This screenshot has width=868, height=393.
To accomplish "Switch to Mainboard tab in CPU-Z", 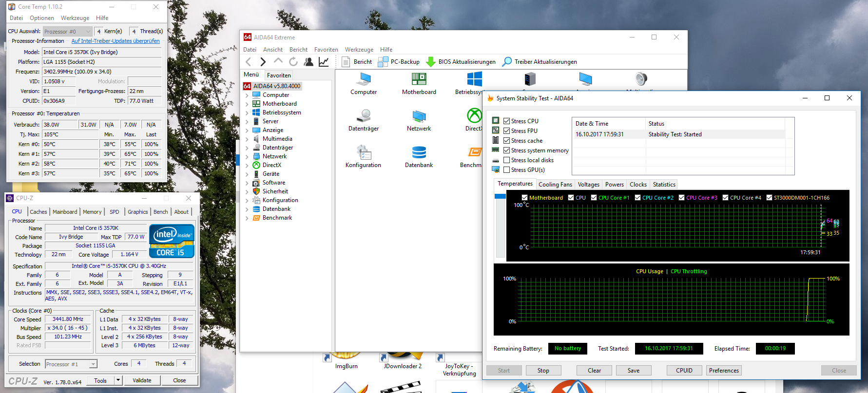I will [65, 212].
